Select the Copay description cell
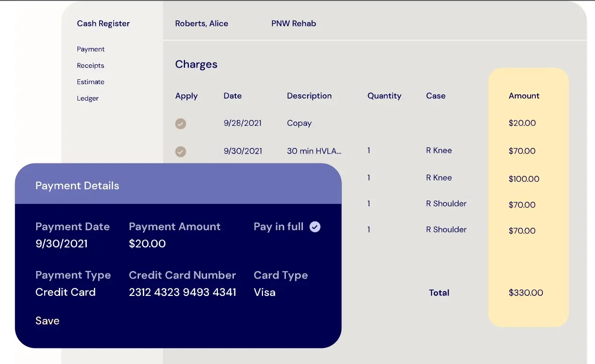This screenshot has width=595, height=364. [x=299, y=123]
